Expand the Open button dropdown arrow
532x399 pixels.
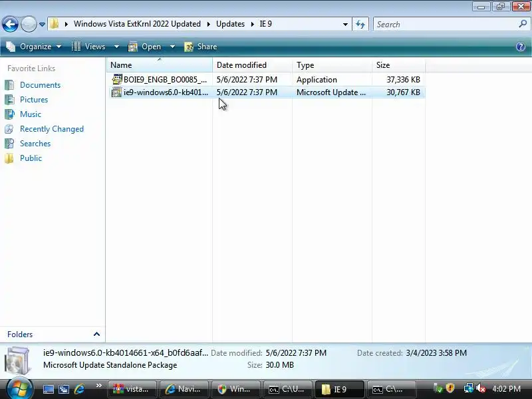tap(172, 47)
